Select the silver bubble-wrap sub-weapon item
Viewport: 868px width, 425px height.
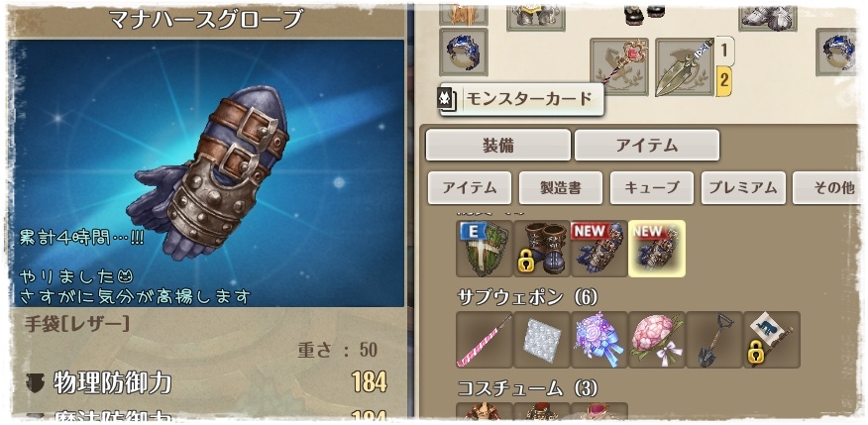(x=542, y=340)
